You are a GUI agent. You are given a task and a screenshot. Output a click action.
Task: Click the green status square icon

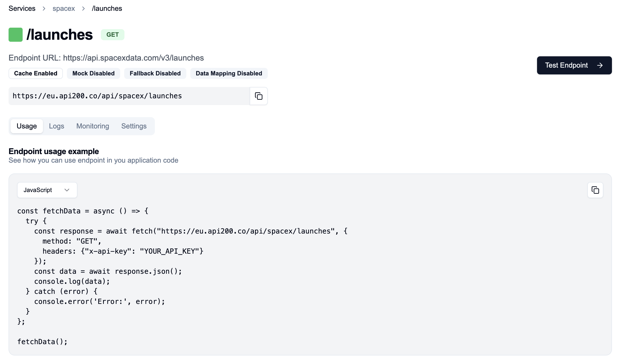point(16,35)
